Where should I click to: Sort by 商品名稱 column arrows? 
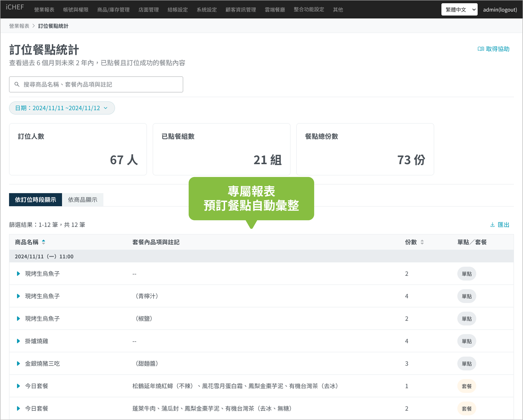click(x=43, y=242)
